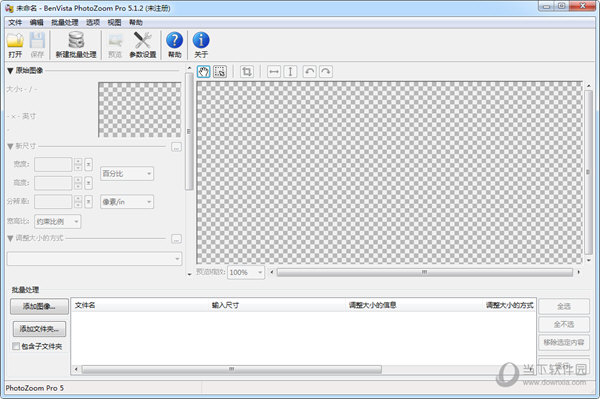Viewport: 600px width, 399px height.
Task: Click the preset button beside resolution stepper
Action: [88, 202]
